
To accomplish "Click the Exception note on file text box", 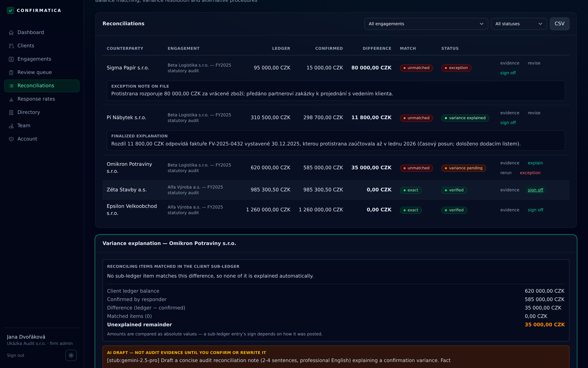I will click(x=336, y=91).
